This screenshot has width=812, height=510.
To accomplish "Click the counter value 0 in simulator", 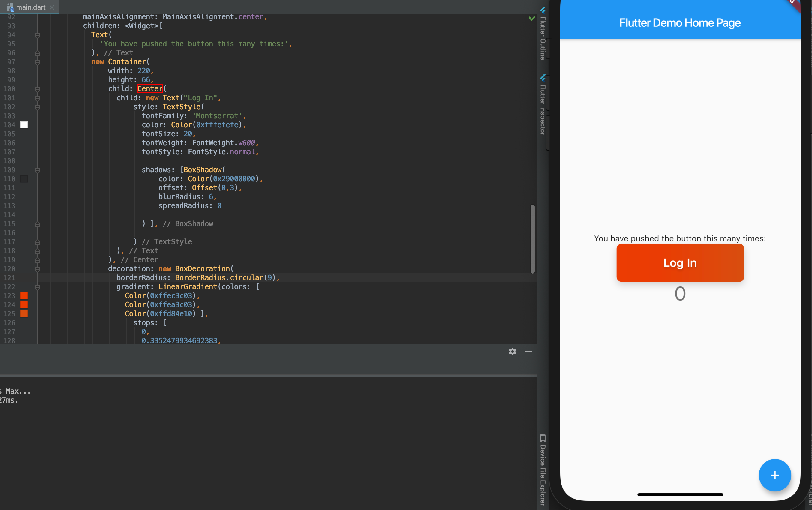I will click(680, 294).
